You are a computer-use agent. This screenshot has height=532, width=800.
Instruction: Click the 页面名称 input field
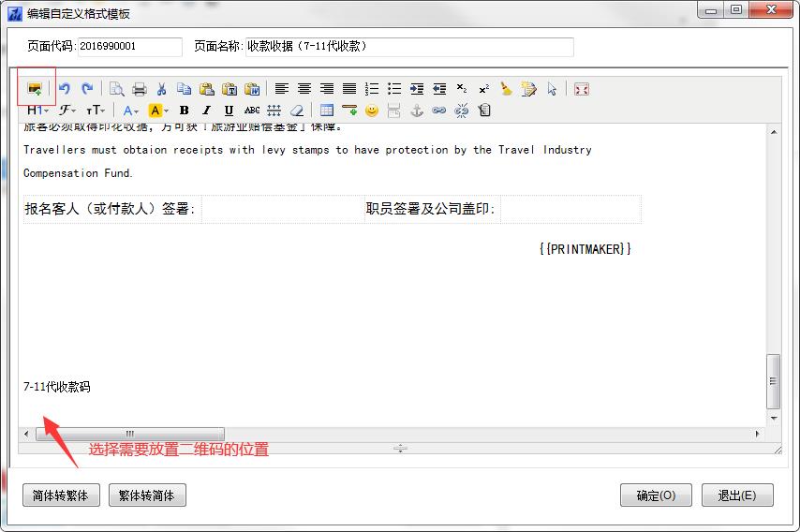408,46
